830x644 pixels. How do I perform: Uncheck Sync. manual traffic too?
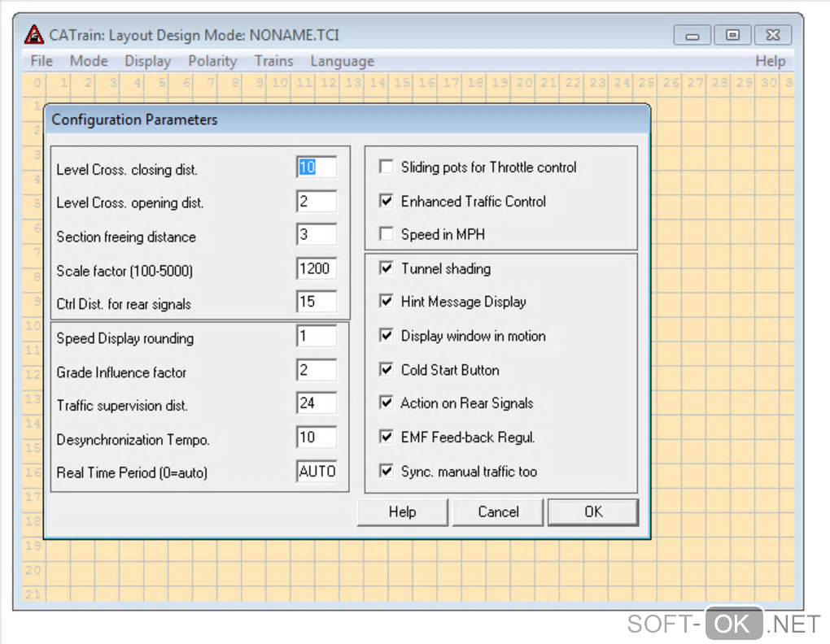(387, 471)
